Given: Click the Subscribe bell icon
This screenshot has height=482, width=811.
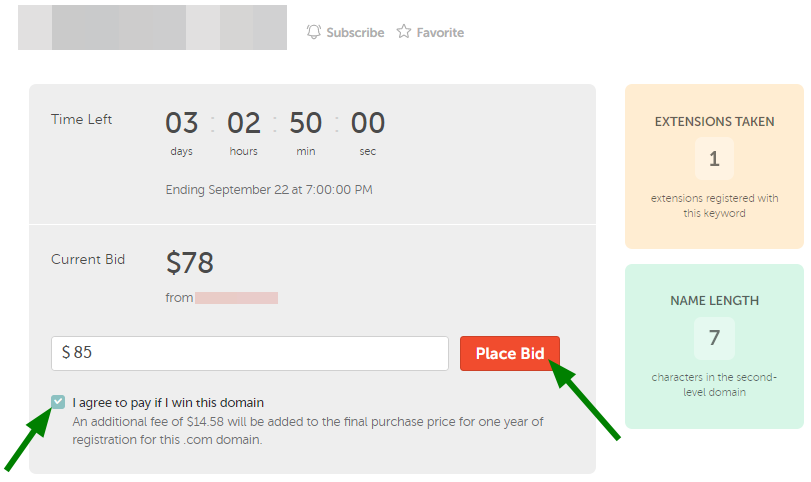Looking at the screenshot, I should [313, 32].
